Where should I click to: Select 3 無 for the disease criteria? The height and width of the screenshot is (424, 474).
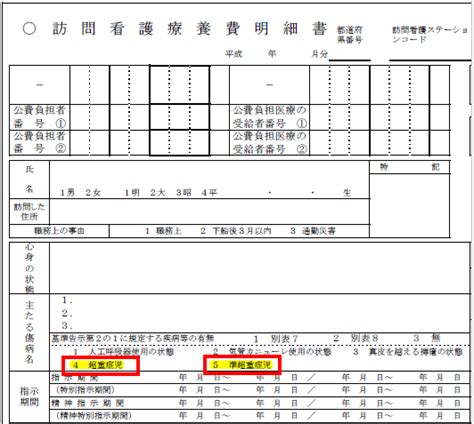pos(427,338)
